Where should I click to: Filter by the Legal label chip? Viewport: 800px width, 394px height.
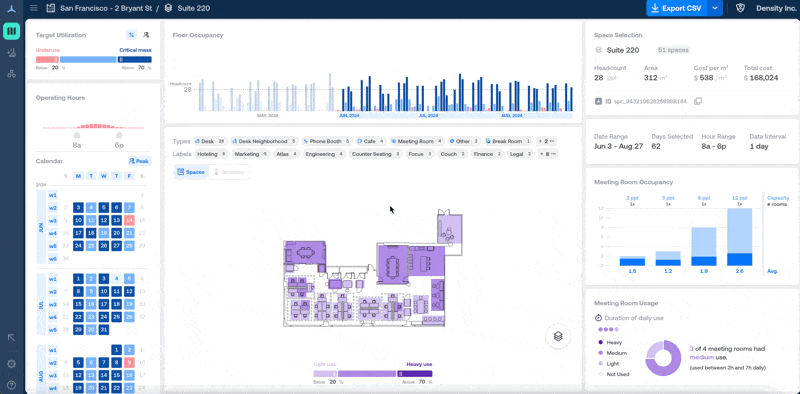[520, 154]
